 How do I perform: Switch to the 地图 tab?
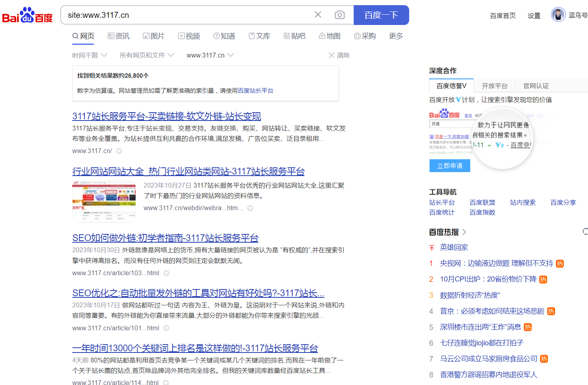pyautogui.click(x=330, y=36)
